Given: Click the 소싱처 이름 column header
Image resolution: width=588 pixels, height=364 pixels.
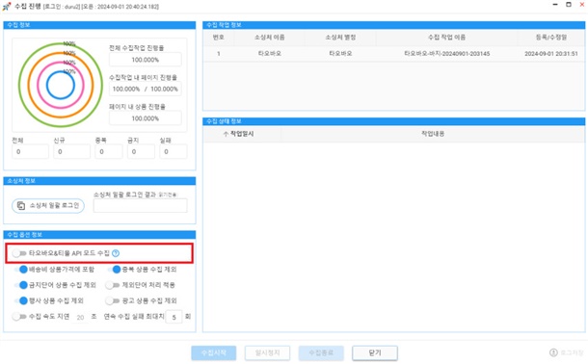Looking at the screenshot, I should pyautogui.click(x=269, y=37).
